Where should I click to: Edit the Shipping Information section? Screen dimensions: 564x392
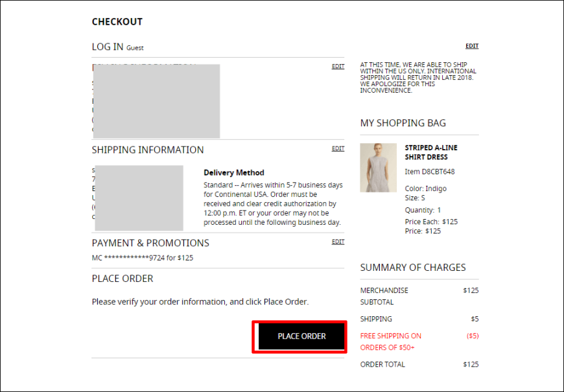coord(338,148)
